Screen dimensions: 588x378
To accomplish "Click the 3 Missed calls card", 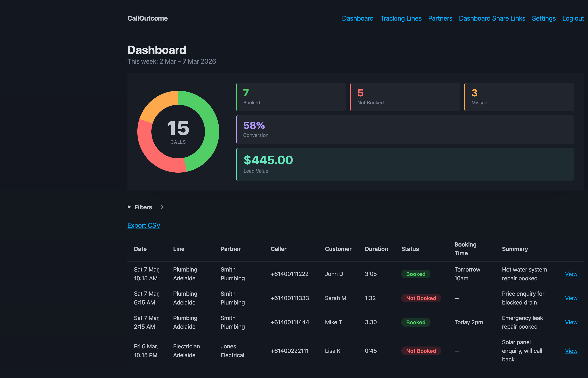I will pos(519,97).
